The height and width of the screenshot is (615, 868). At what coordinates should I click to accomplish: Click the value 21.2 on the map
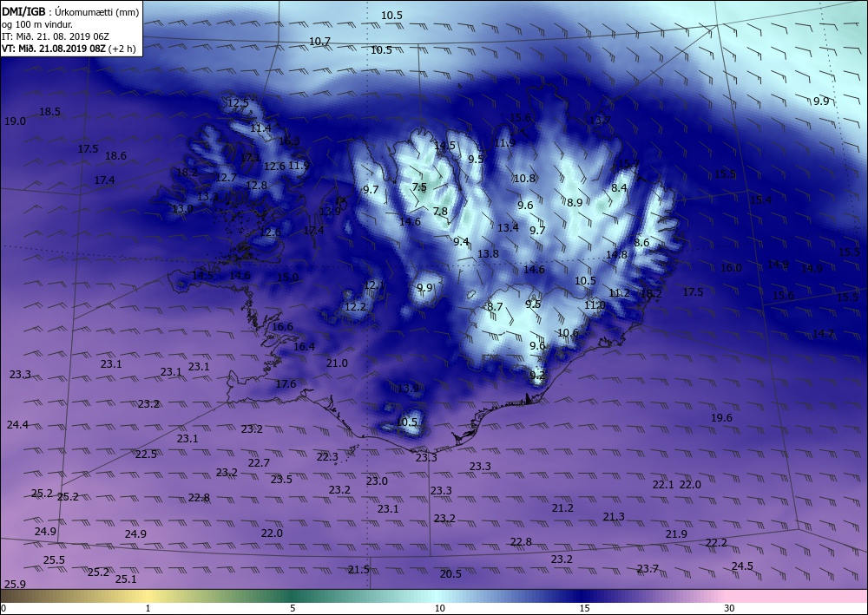click(562, 508)
